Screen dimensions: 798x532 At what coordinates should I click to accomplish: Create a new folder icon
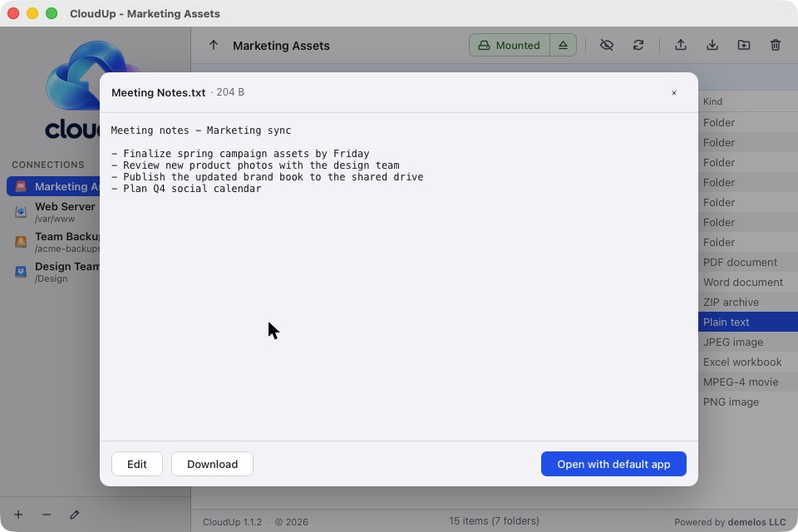[x=743, y=46]
